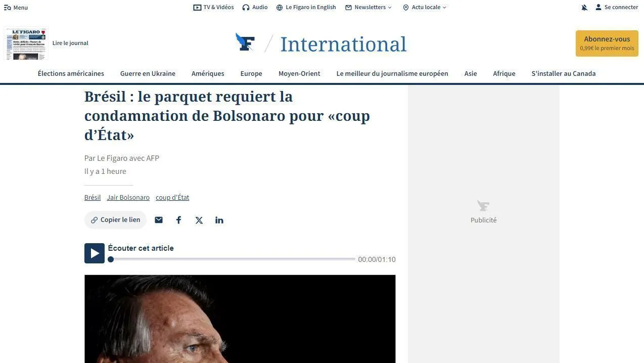Open the main Menu
The height and width of the screenshot is (363, 644).
[x=16, y=8]
